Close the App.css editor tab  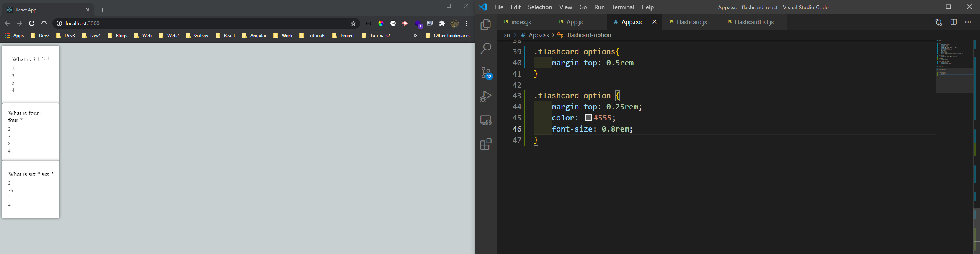point(654,22)
